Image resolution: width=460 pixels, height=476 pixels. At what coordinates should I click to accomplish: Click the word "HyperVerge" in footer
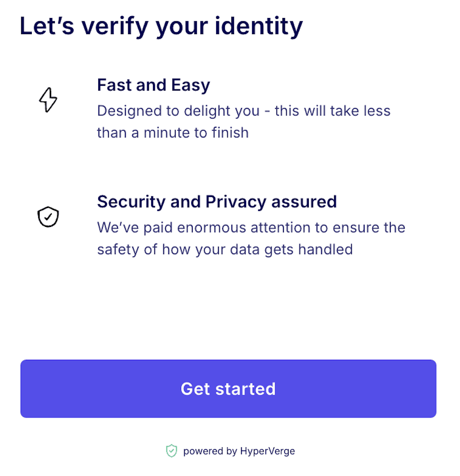tap(267, 451)
